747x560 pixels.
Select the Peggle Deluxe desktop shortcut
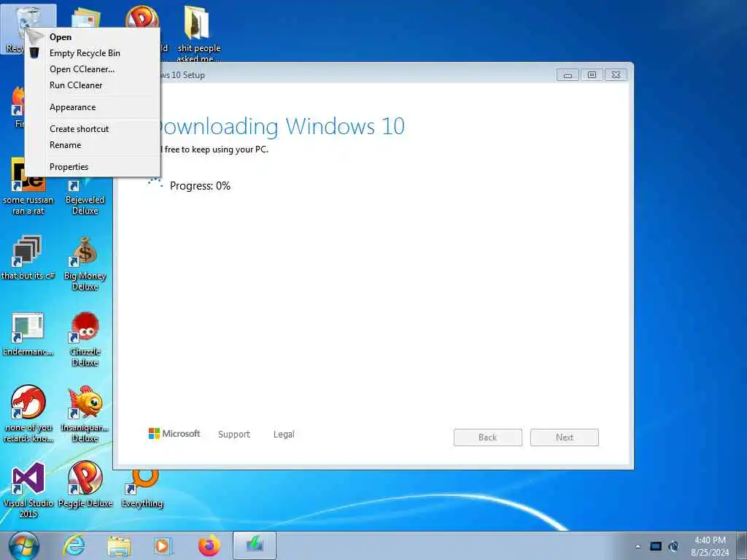coord(85,484)
